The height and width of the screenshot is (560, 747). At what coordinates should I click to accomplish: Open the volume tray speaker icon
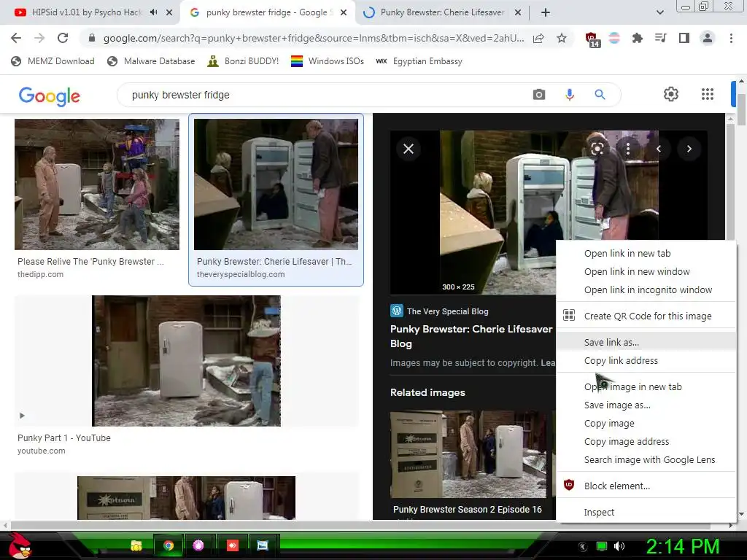[x=619, y=546]
